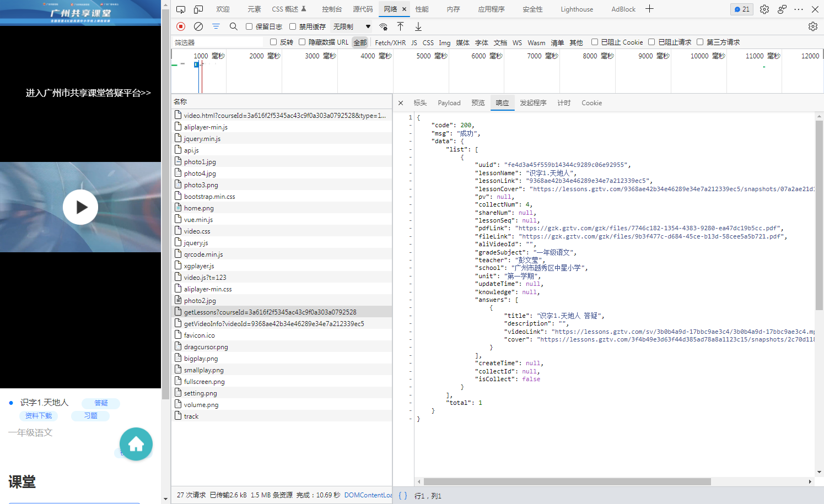Image resolution: width=824 pixels, height=504 pixels.
Task: Click file icon beside favicon.ico
Action: pyautogui.click(x=178, y=334)
